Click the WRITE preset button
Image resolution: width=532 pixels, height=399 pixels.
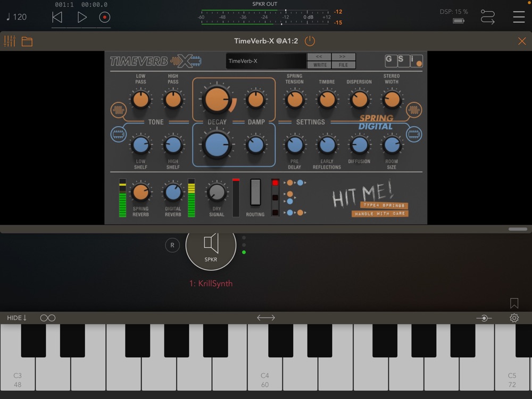point(319,65)
